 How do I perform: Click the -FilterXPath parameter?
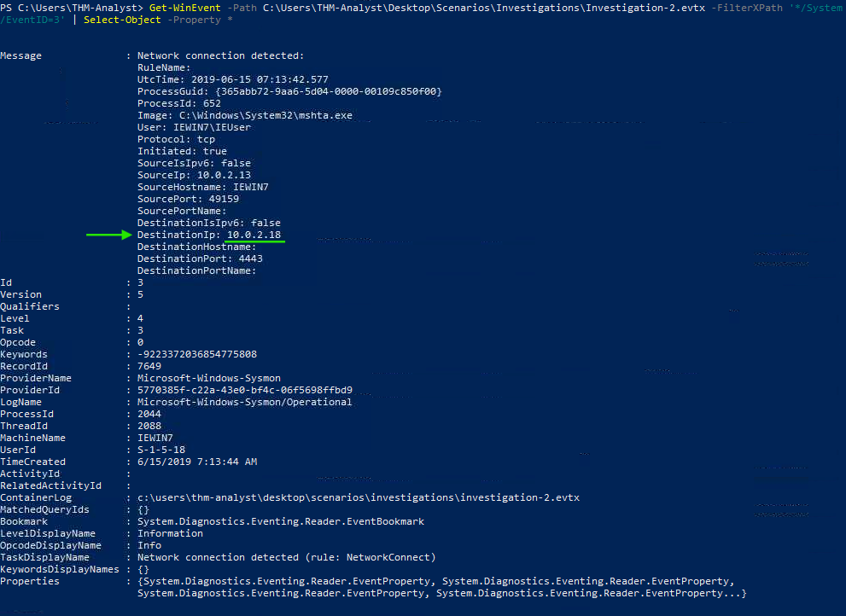click(746, 8)
